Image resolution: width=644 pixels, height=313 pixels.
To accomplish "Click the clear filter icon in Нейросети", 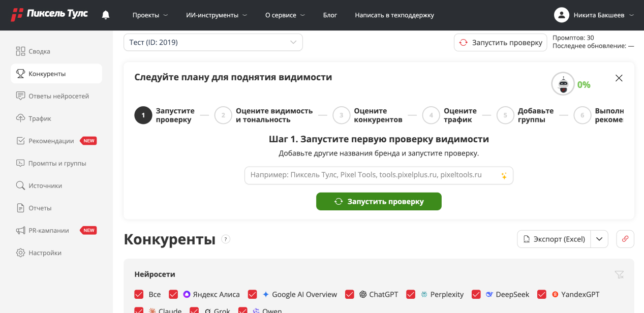I will click(x=619, y=274).
